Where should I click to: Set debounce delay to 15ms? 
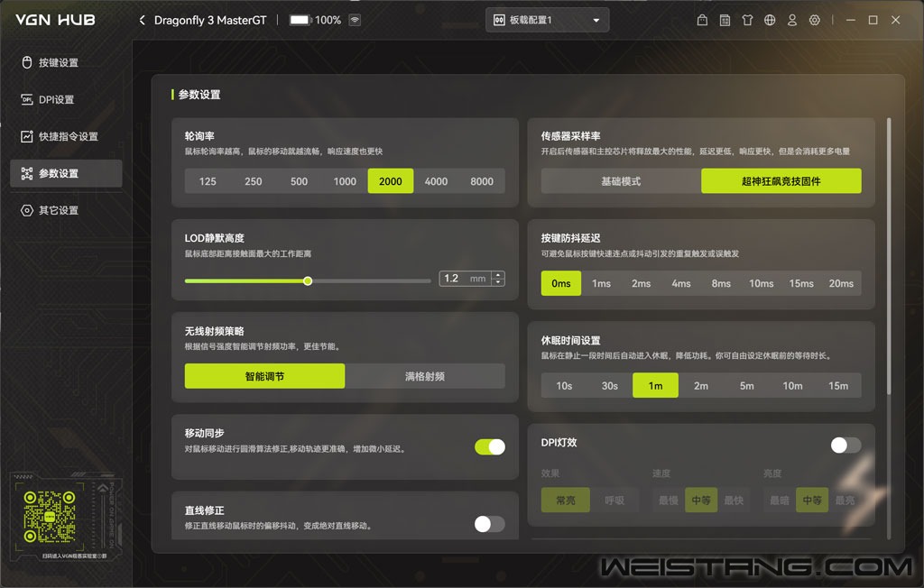[801, 283]
